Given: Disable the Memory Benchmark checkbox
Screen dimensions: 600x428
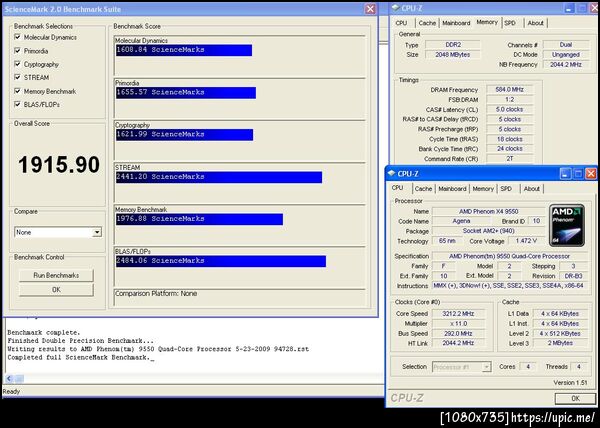Looking at the screenshot, I should (17, 91).
